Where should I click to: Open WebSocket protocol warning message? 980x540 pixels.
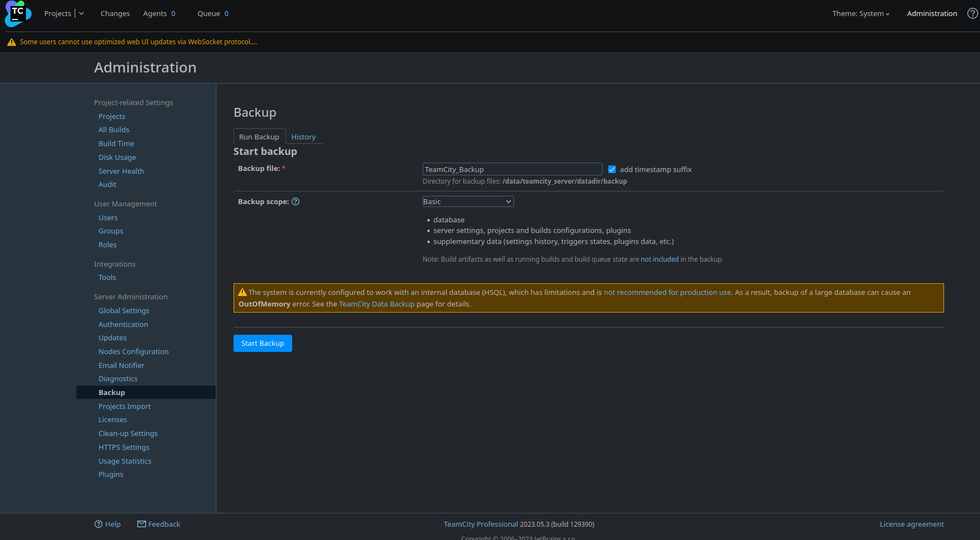(x=138, y=41)
